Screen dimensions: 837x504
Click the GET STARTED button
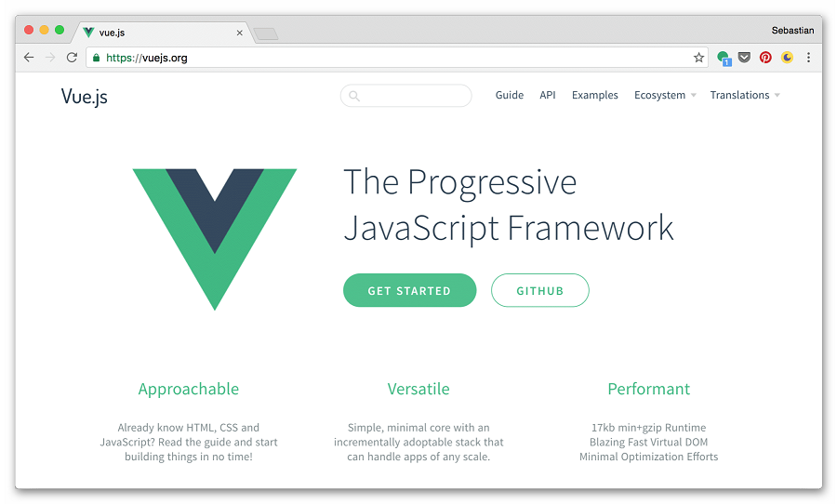tap(409, 290)
